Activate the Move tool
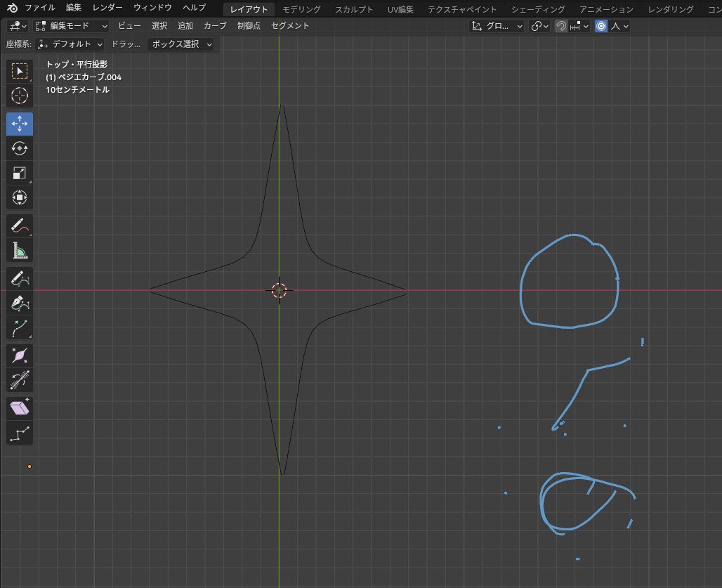The image size is (722, 588). (20, 124)
